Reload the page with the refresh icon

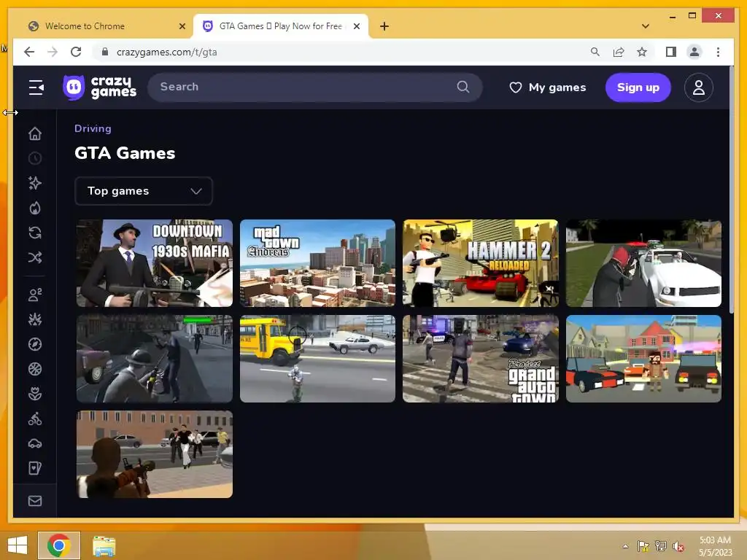[76, 52]
